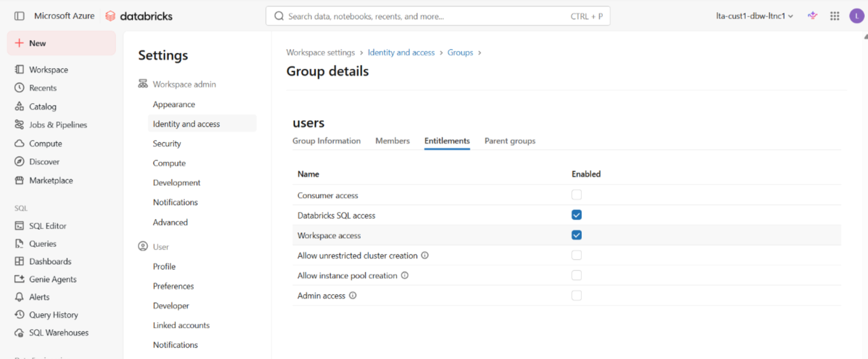The image size is (868, 359).
Task: Click the Microsoft Azure header text
Action: click(64, 16)
